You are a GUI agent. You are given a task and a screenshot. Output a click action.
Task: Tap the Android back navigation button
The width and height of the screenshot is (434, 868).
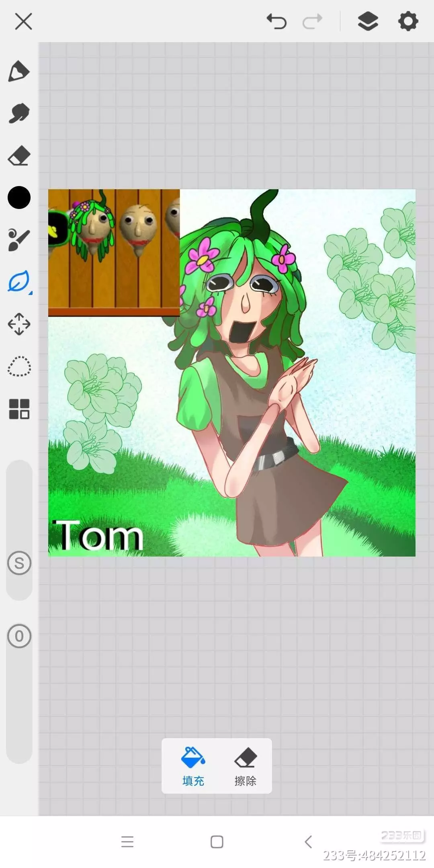(x=308, y=841)
